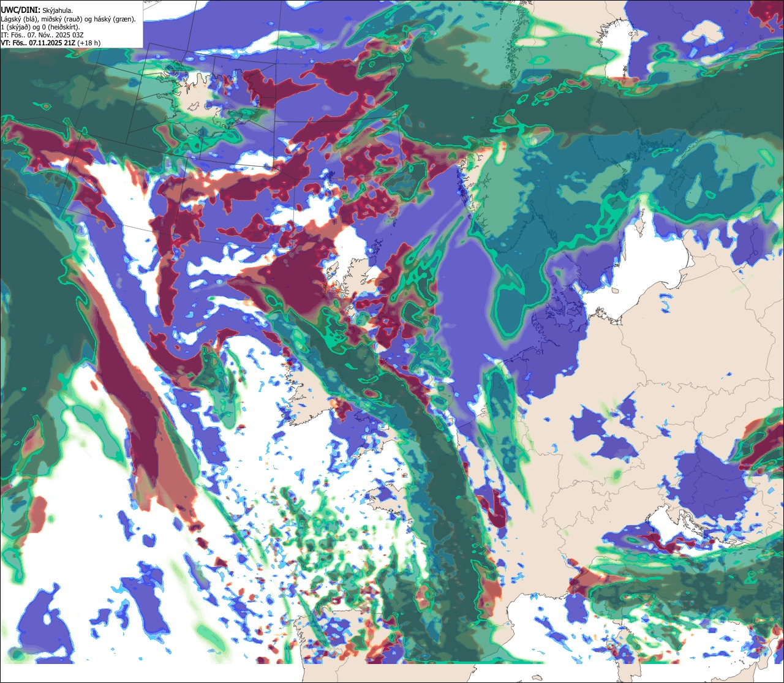
Task: Click the '1 (skýjað) og 0 (heiðskírt).' line
Action: coord(40,27)
